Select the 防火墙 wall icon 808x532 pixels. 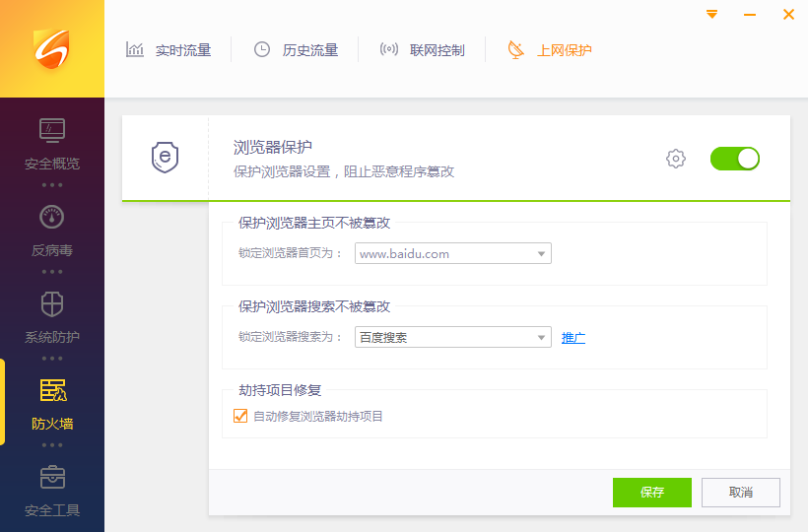[53, 390]
